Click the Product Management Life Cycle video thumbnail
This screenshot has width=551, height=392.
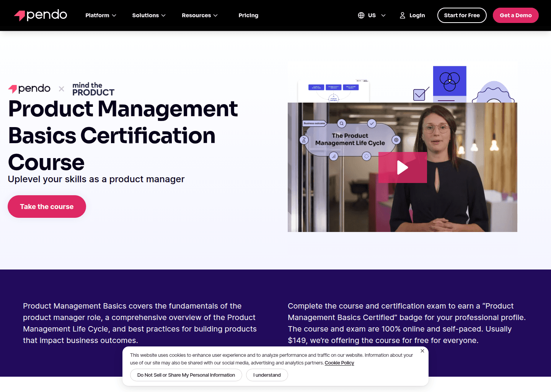(403, 167)
